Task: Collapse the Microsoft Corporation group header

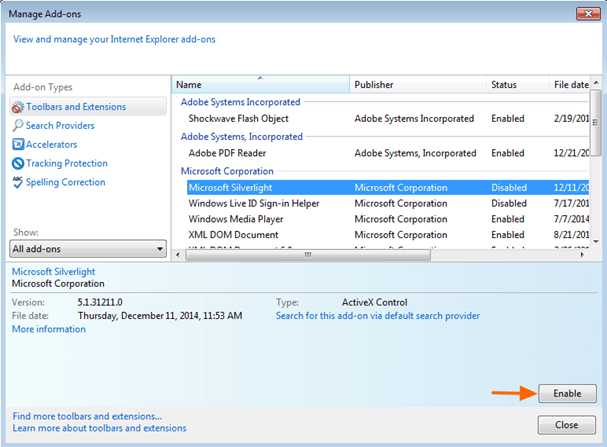Action: [227, 171]
